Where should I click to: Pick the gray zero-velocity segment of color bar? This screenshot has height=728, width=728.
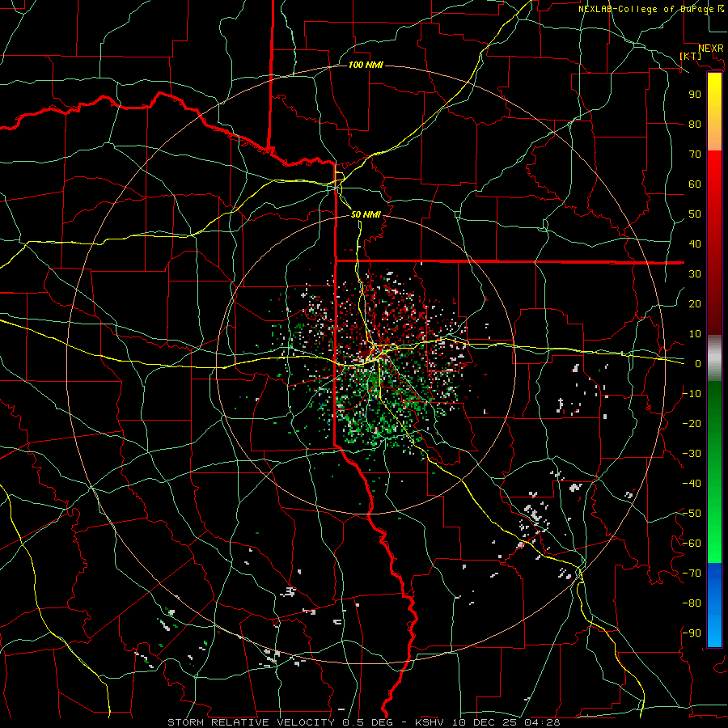coord(714,358)
